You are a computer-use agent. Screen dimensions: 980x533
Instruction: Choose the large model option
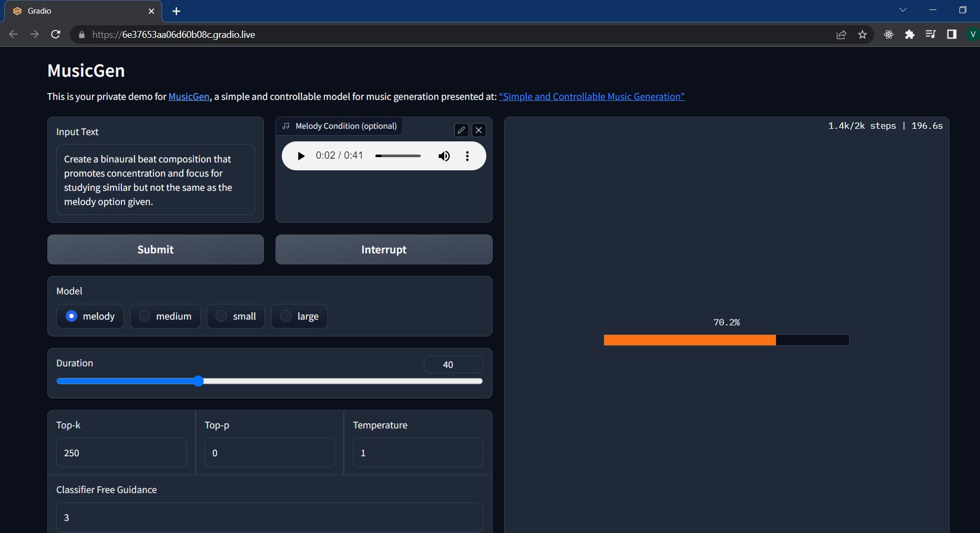click(299, 316)
